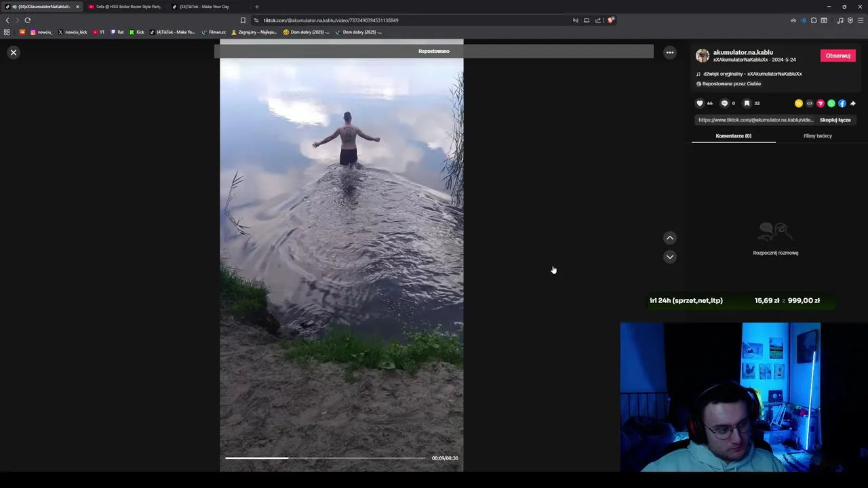The height and width of the screenshot is (488, 868).
Task: Open the Rat bookmark
Action: coord(117,32)
